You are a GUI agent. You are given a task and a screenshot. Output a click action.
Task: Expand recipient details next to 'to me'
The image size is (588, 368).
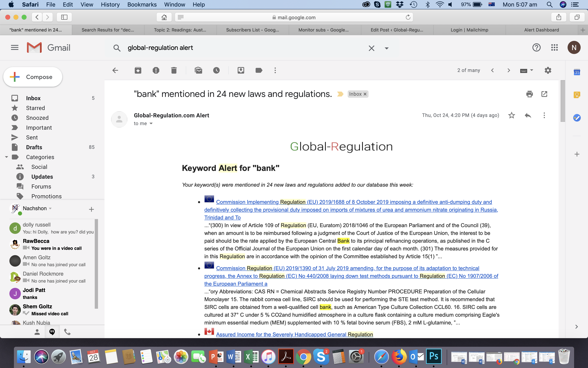coord(151,124)
